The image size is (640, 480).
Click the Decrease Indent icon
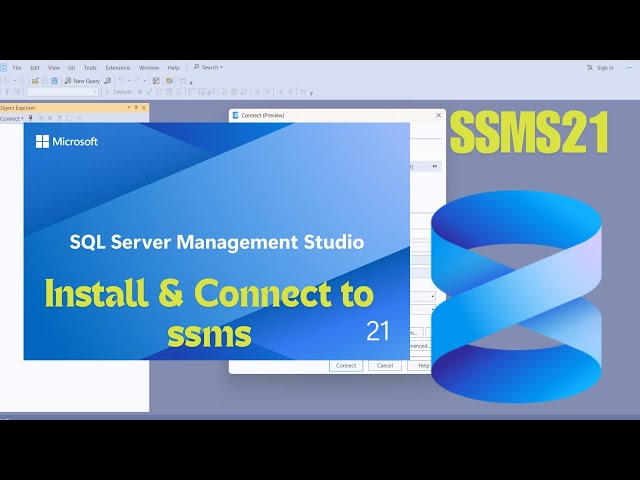tap(280, 92)
